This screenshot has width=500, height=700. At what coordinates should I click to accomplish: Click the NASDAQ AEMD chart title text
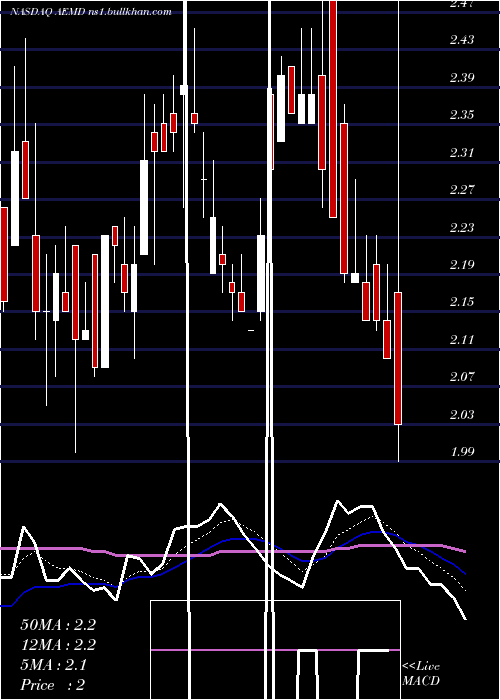coord(91,12)
